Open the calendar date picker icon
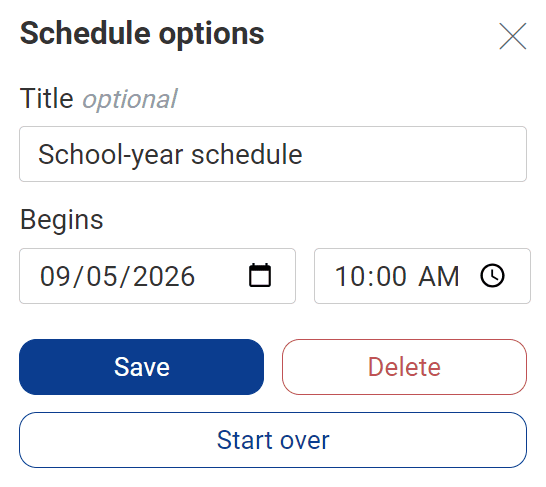 click(260, 275)
